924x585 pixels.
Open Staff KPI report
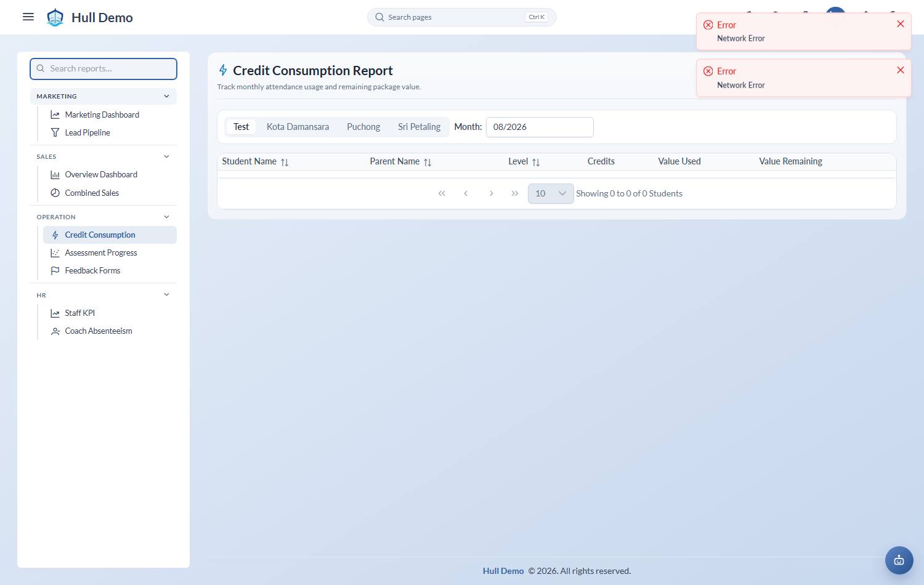[x=110, y=313]
